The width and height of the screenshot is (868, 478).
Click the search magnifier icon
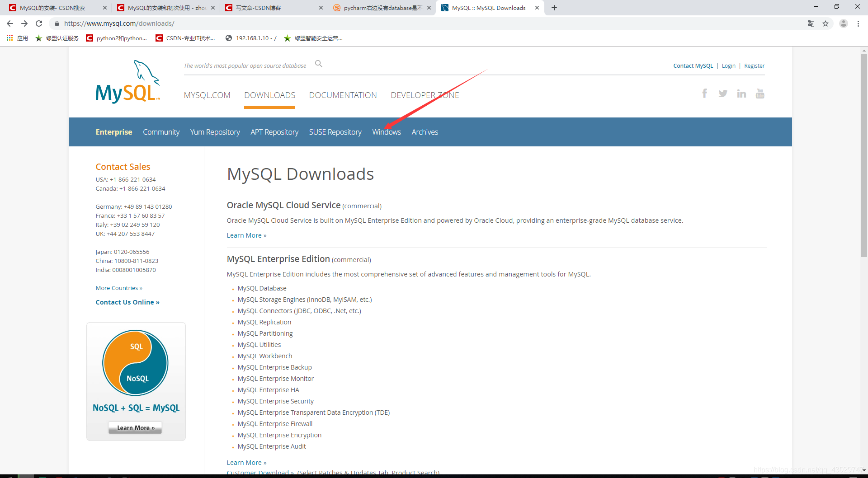(x=318, y=64)
